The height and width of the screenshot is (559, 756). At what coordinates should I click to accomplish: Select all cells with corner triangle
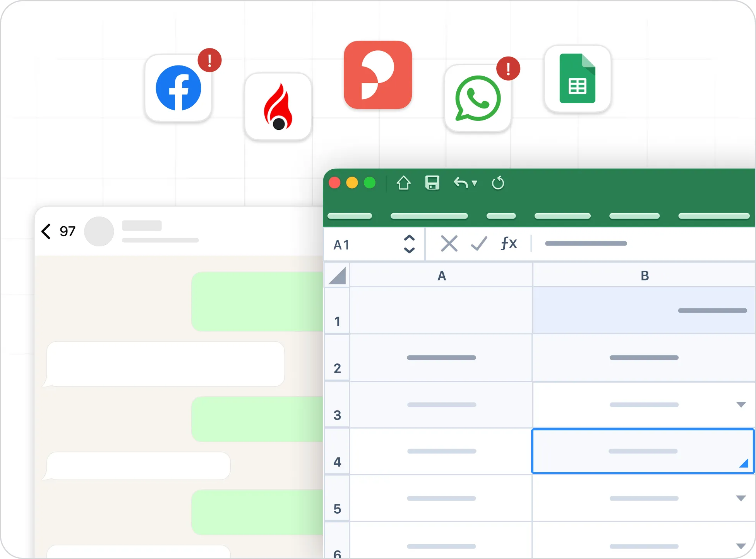point(337,275)
